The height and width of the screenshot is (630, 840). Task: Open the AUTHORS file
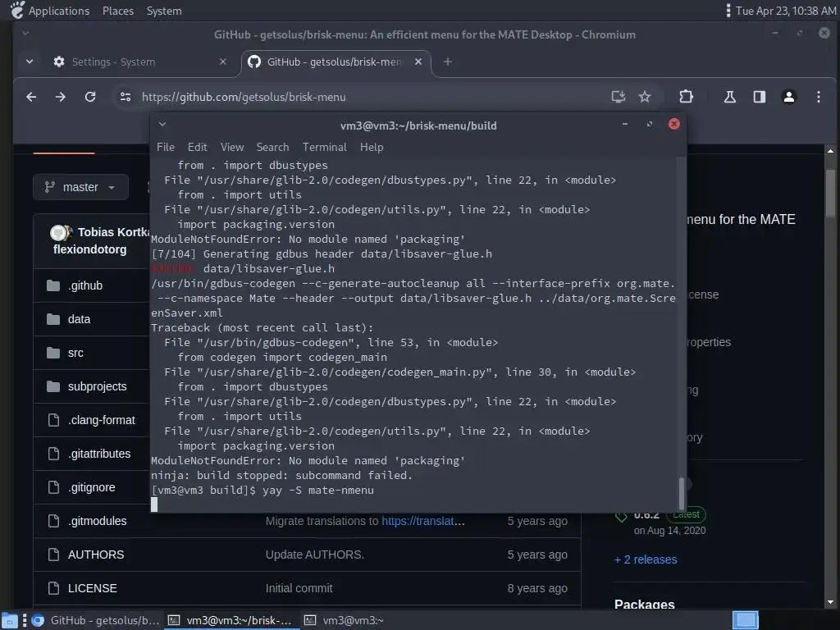(x=96, y=555)
